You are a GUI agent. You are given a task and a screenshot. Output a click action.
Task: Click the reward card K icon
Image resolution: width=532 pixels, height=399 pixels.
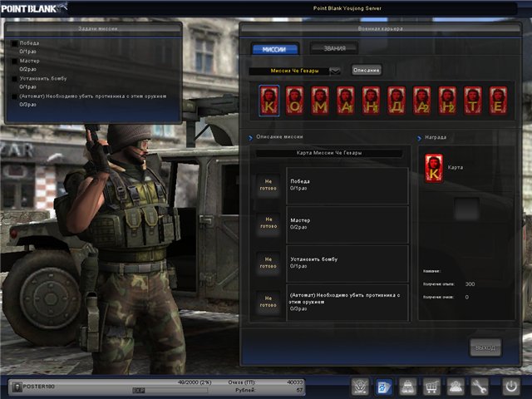pyautogui.click(x=434, y=168)
